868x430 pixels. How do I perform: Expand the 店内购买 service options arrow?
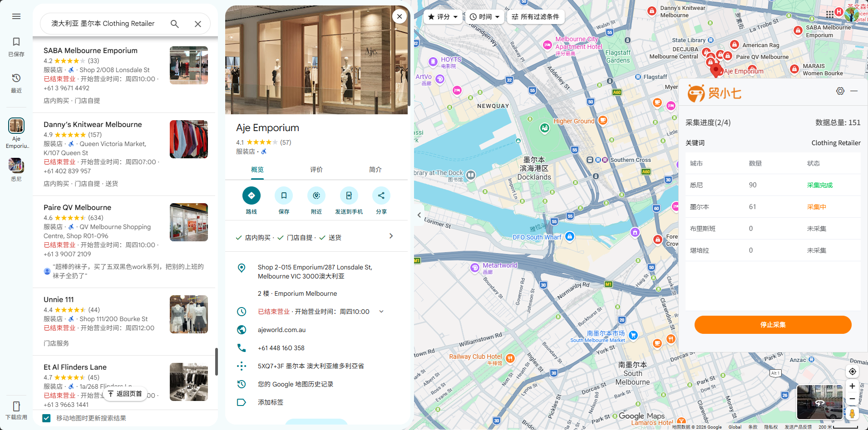click(391, 236)
